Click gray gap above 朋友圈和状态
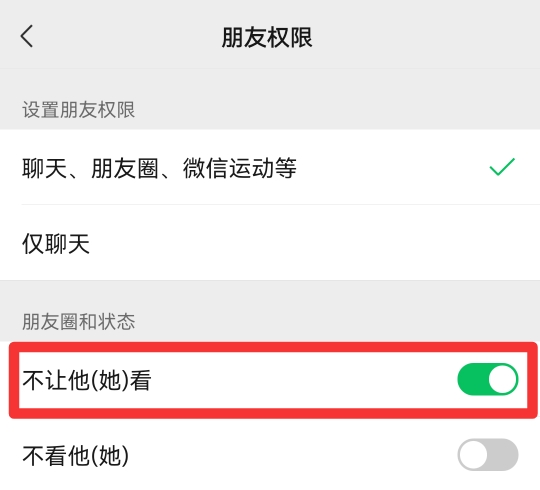This screenshot has height=490, width=540. [x=270, y=294]
